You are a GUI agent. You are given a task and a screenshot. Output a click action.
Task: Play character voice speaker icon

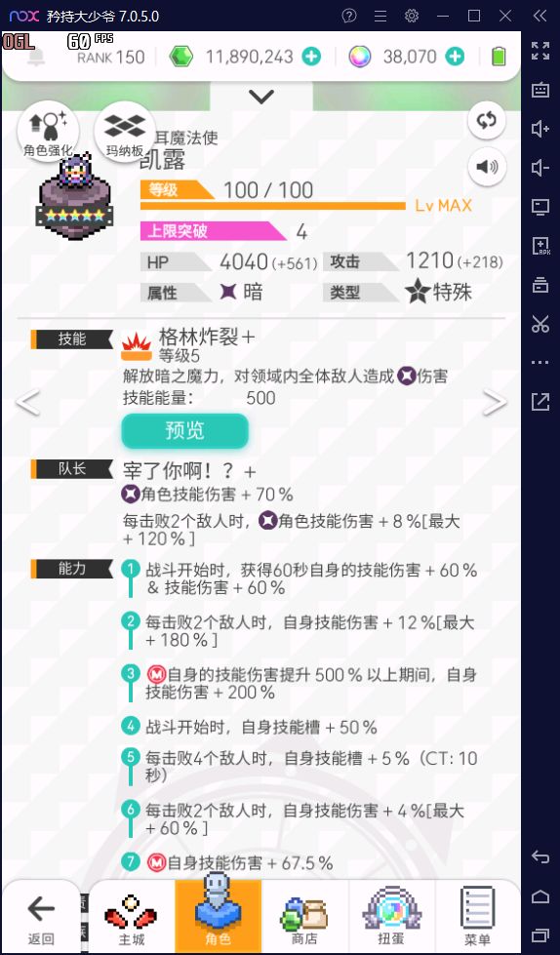click(486, 166)
